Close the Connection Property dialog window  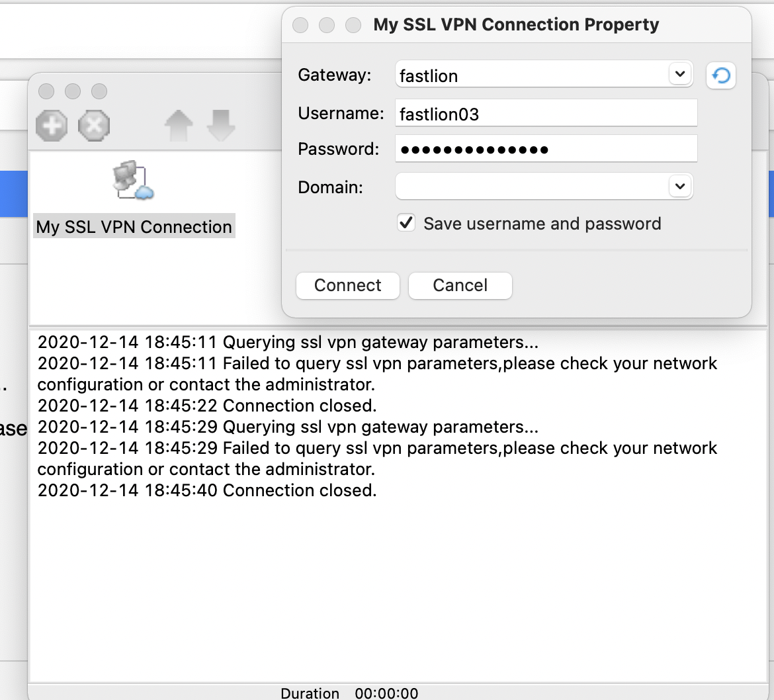click(x=300, y=25)
